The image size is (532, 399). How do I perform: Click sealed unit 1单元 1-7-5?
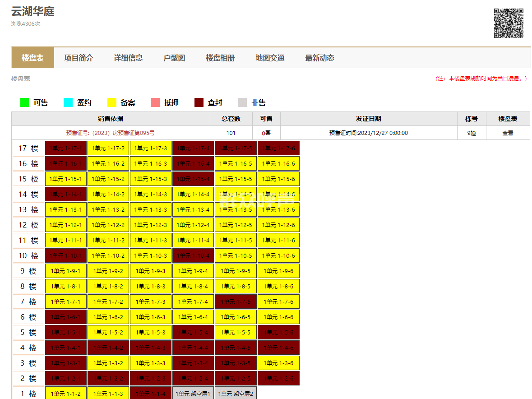click(236, 302)
